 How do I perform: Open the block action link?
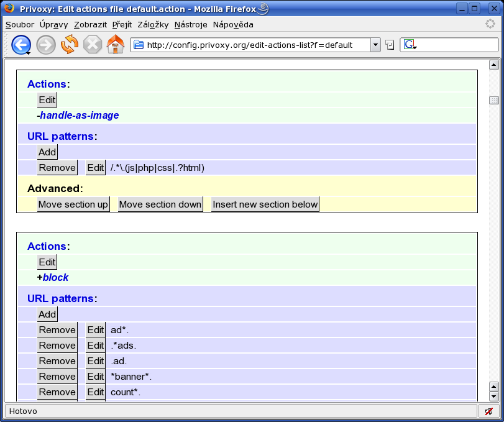55,277
